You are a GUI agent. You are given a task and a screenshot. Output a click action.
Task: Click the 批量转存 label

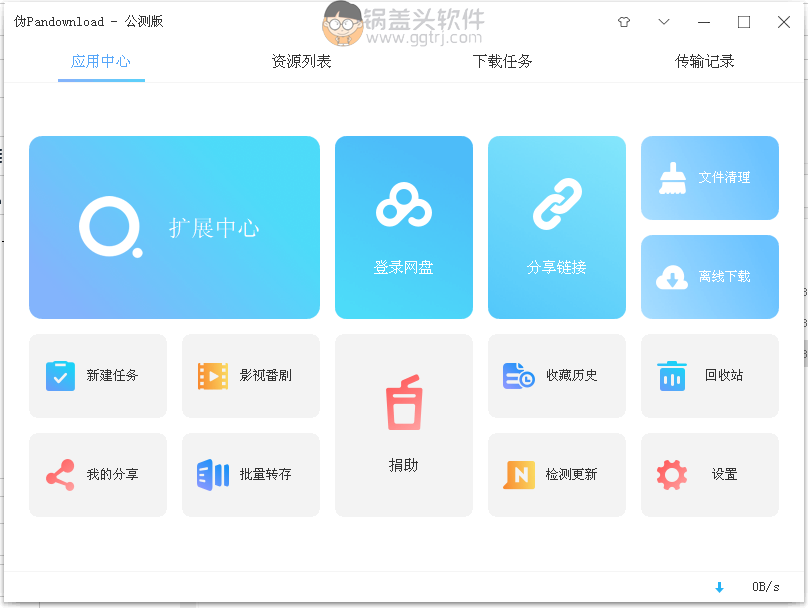pyautogui.click(x=265, y=474)
